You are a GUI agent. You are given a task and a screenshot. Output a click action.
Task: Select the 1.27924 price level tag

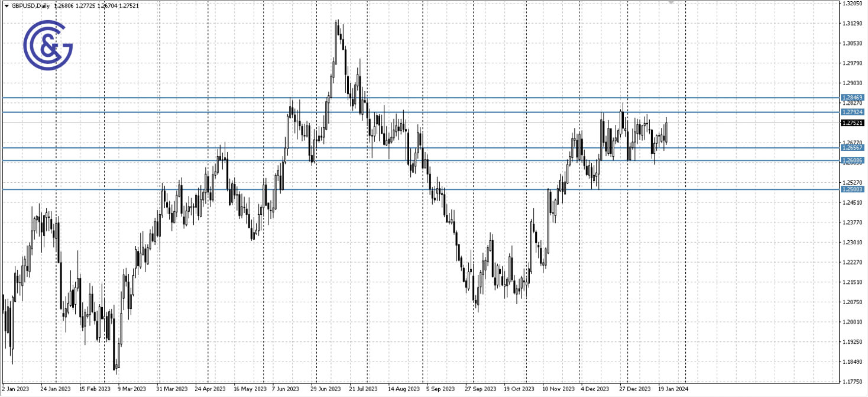pos(851,111)
